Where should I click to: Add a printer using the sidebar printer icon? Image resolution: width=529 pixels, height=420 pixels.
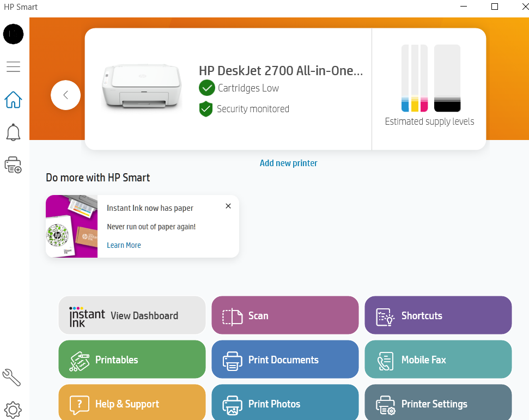tap(13, 165)
